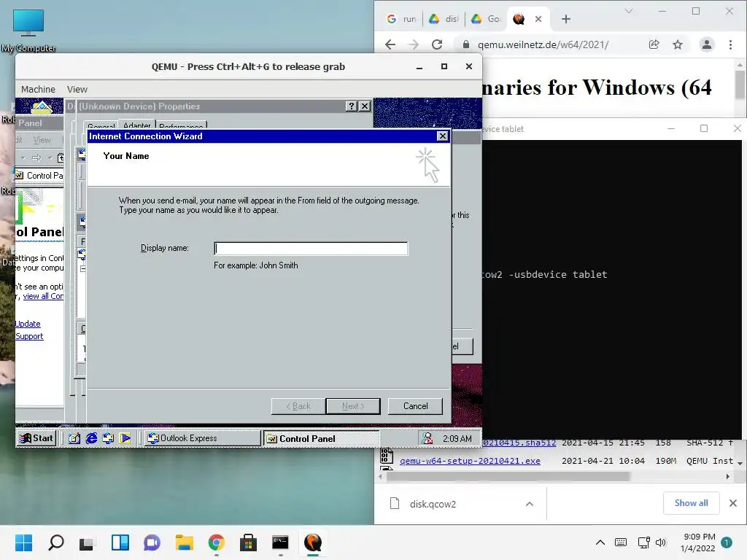This screenshot has height=560, width=747.
Task: Click the Support link in Control Panel
Action: (29, 336)
